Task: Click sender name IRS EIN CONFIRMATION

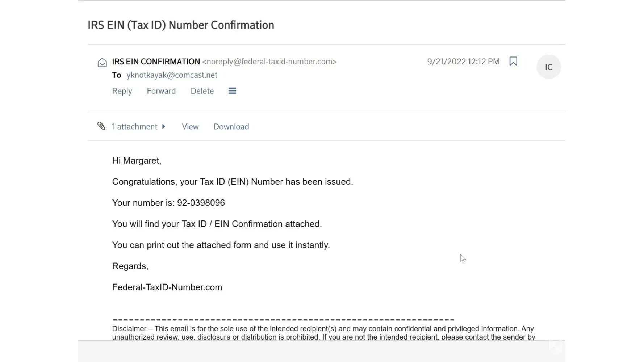Action: point(156,62)
